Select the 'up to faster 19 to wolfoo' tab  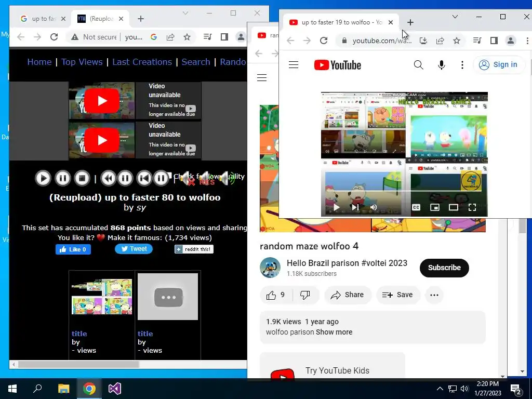click(x=341, y=22)
